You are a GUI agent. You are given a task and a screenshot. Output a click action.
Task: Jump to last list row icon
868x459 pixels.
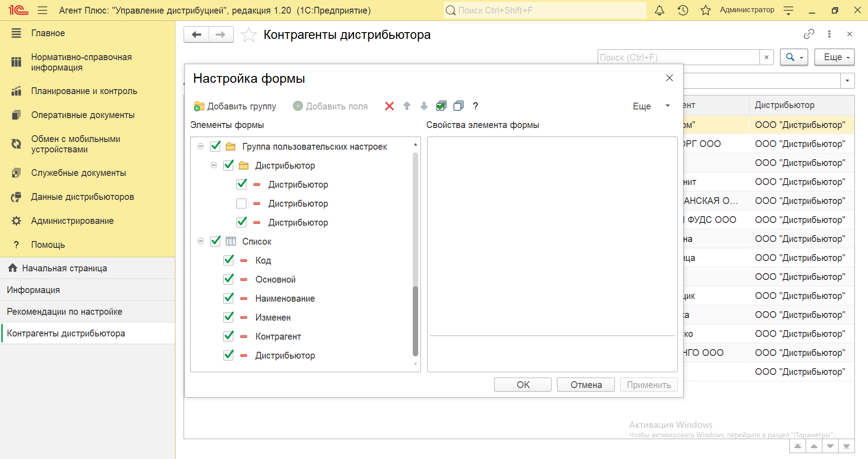point(846,446)
